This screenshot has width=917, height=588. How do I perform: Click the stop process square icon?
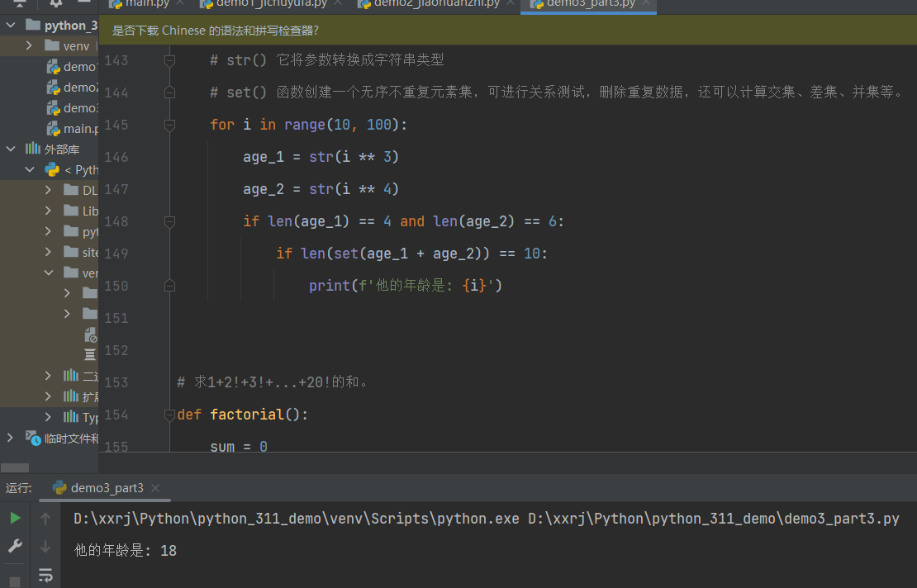[15, 581]
